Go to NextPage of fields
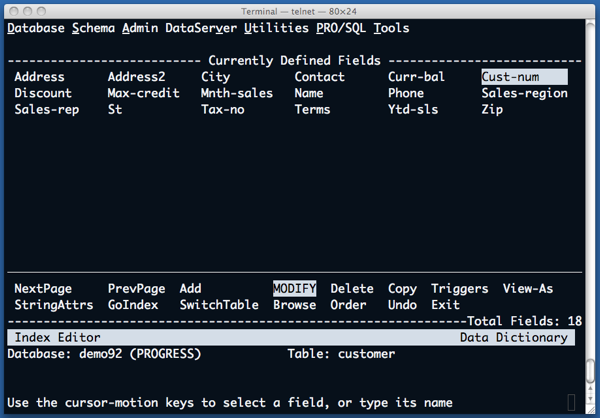Screen dimensions: 600x418 [44, 289]
